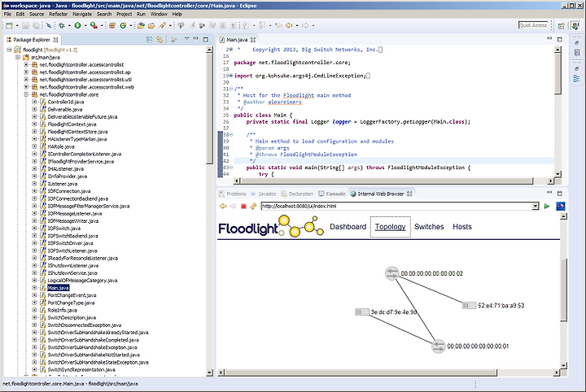The width and height of the screenshot is (586, 392).
Task: Click the Open Perspective icon
Action: click(x=561, y=26)
